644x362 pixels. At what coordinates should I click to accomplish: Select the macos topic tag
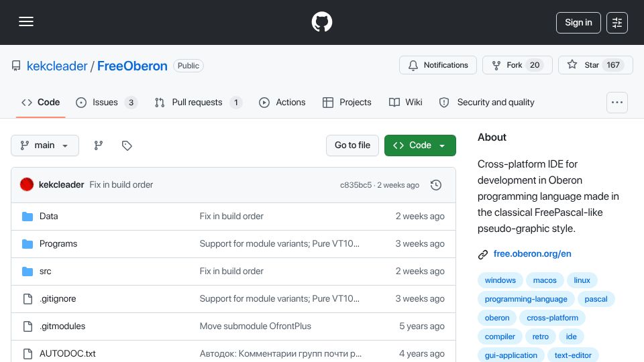545,280
